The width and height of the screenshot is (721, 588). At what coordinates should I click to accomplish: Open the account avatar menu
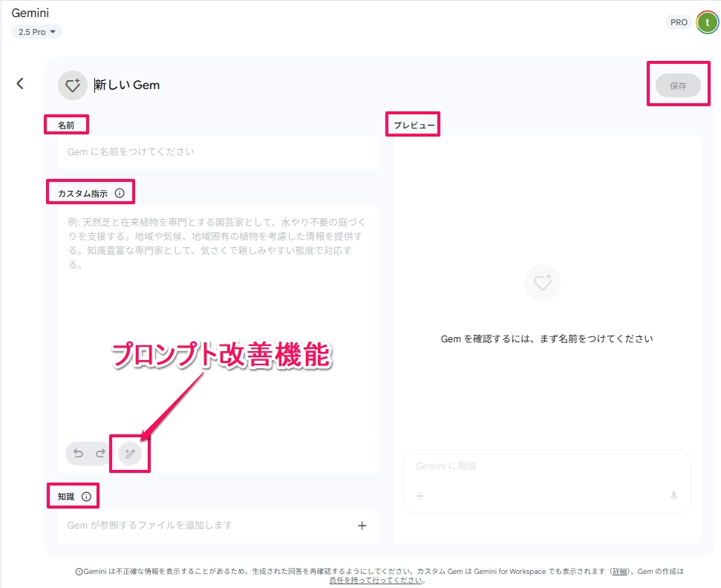pyautogui.click(x=707, y=22)
